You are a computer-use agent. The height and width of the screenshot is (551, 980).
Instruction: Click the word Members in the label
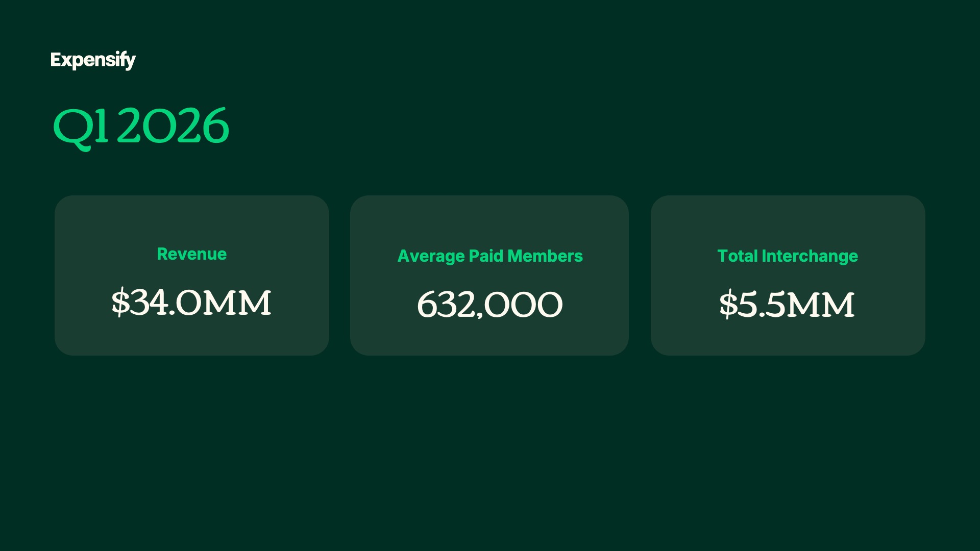[545, 256]
